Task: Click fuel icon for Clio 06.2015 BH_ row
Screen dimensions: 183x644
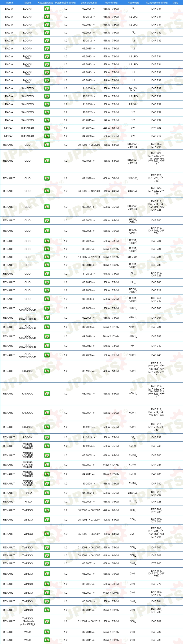Action: coord(47,283)
